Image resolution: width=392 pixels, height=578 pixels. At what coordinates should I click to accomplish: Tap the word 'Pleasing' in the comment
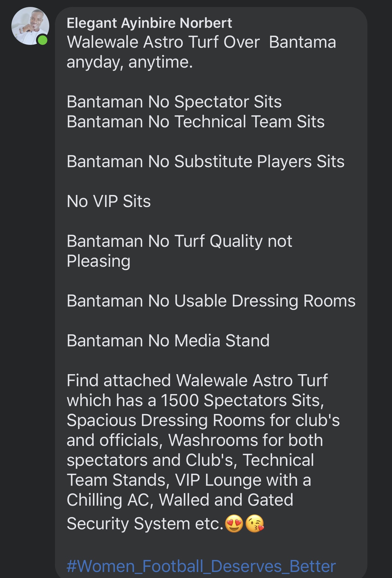coord(98,262)
